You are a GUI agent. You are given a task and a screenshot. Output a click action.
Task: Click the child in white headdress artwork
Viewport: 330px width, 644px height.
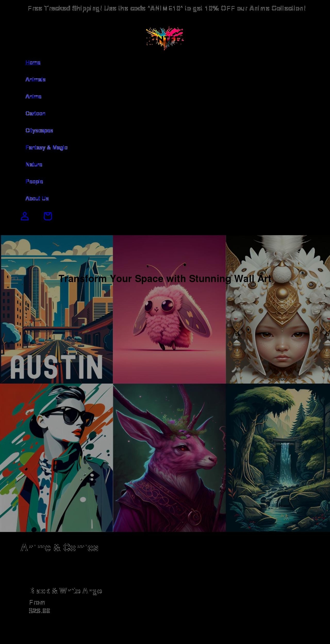278,309
